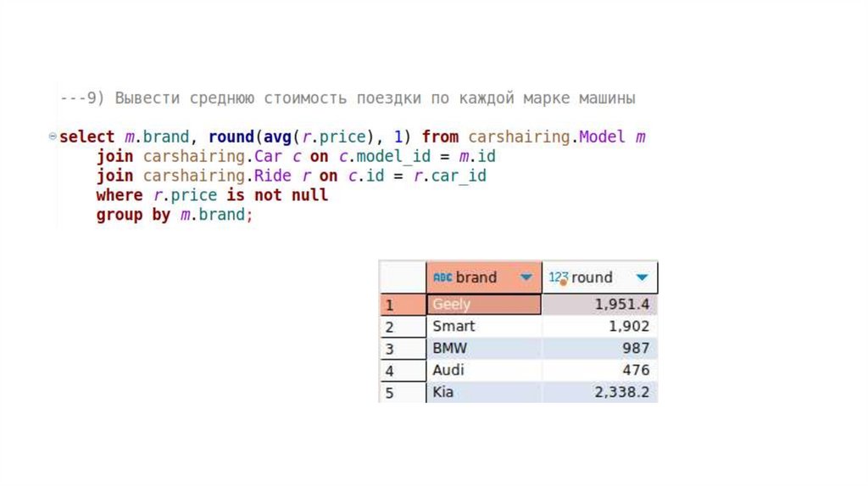Viewport: 868px width, 487px height.
Task: Click the 'round' function name in query
Action: pos(231,137)
